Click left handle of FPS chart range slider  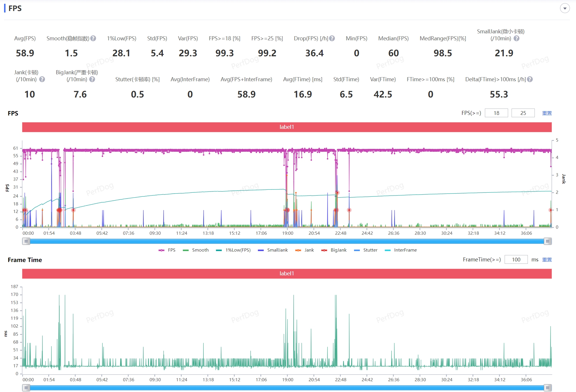tap(26, 241)
